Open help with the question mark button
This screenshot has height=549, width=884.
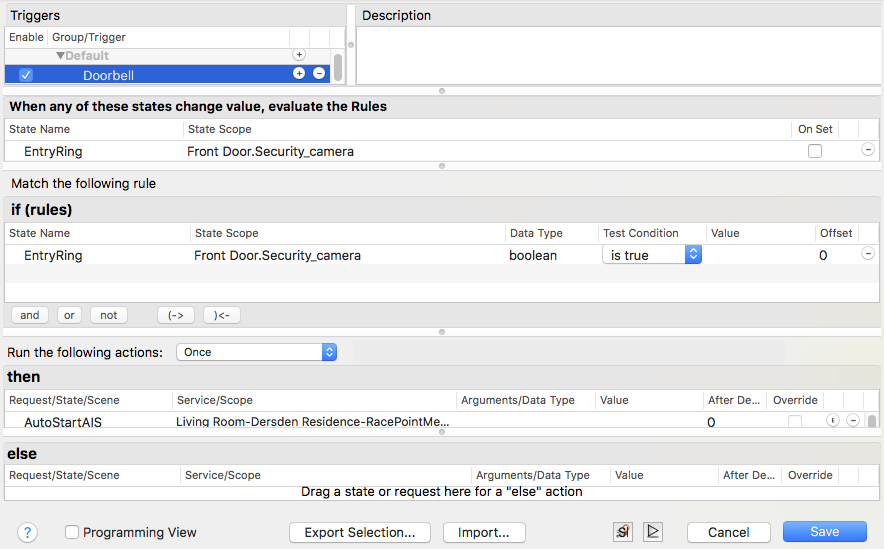(x=28, y=532)
